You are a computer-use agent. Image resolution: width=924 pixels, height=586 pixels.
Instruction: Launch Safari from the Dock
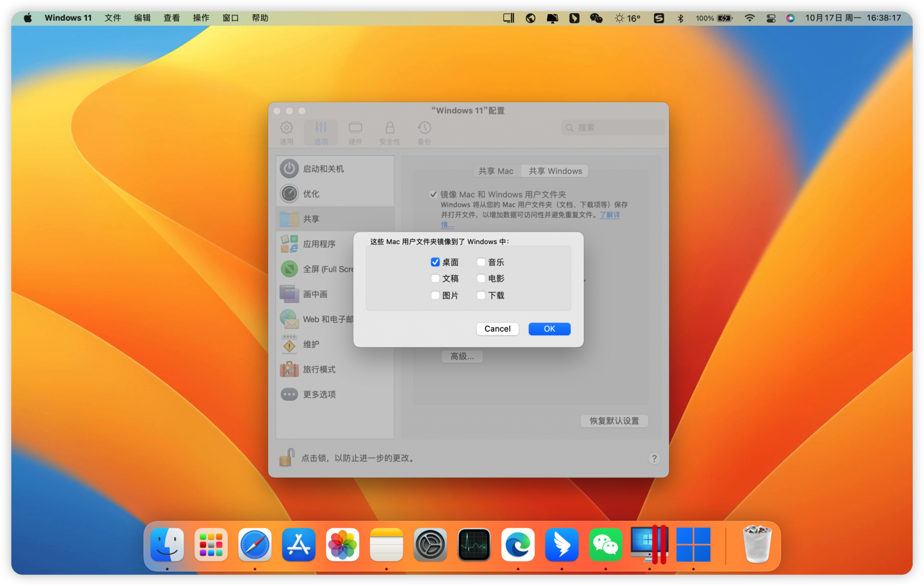click(255, 545)
